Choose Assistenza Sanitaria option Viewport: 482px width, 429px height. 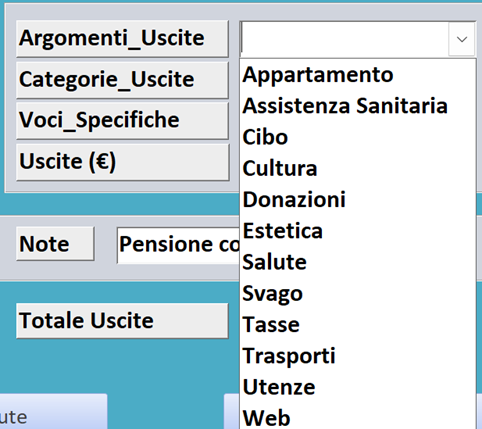pos(358,106)
